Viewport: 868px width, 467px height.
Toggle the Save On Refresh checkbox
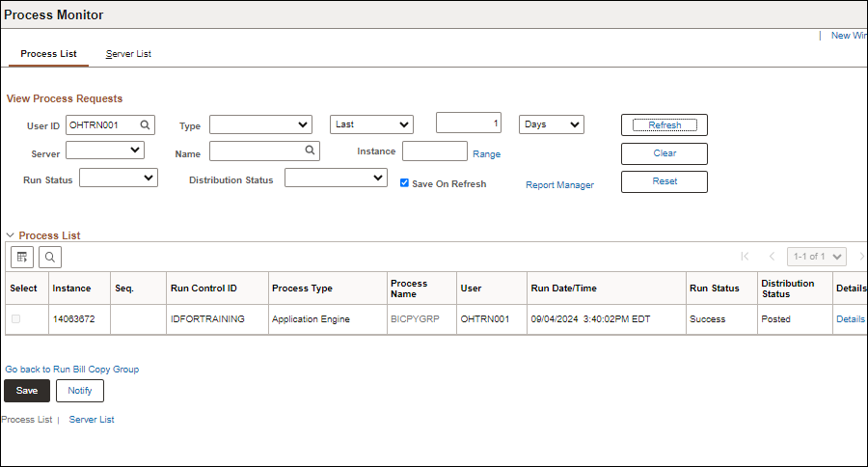point(405,183)
